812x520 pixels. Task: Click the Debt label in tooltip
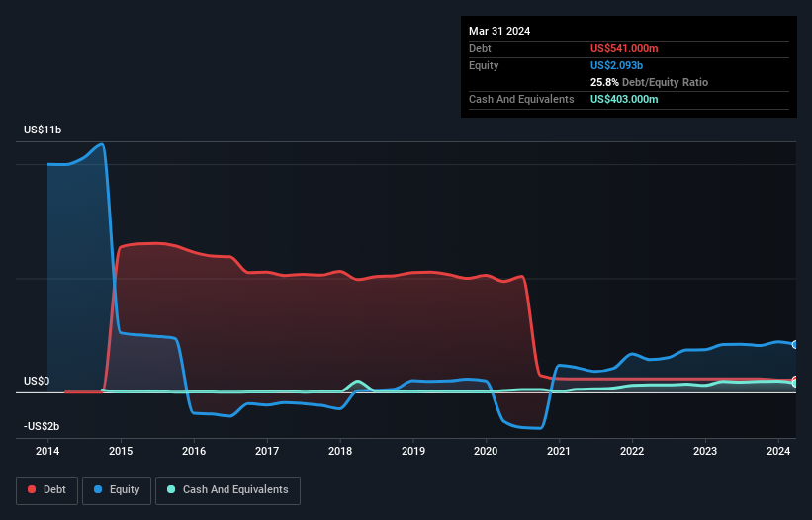pos(480,48)
